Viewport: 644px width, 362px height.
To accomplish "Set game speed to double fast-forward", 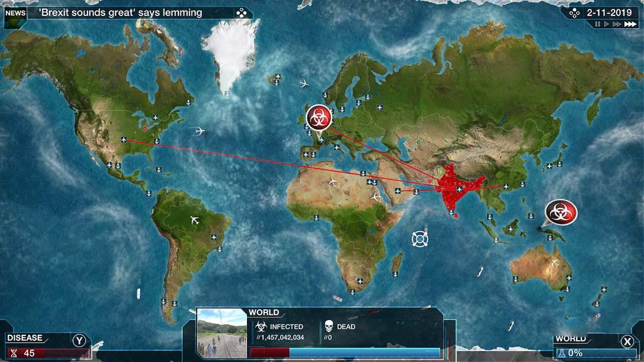I will [616, 24].
